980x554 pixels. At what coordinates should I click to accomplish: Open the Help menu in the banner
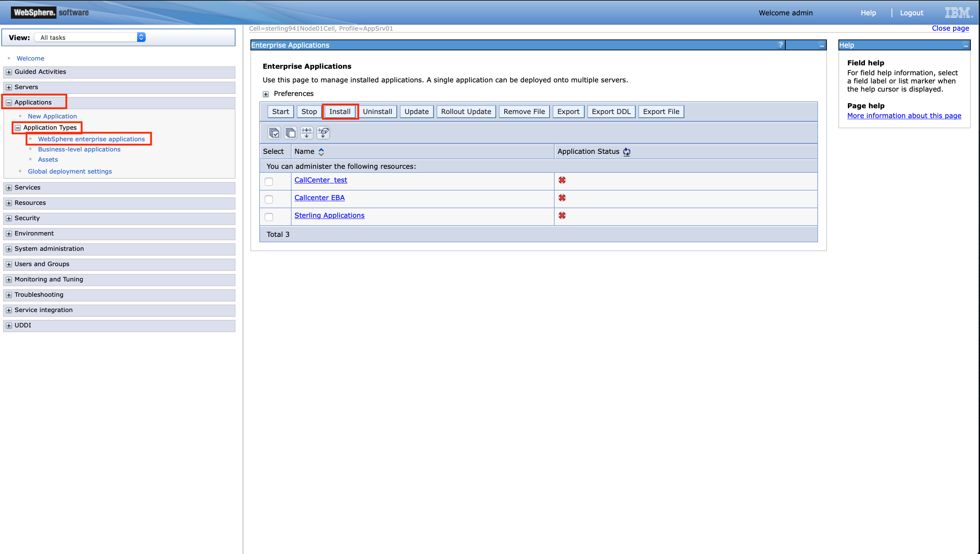click(x=868, y=13)
